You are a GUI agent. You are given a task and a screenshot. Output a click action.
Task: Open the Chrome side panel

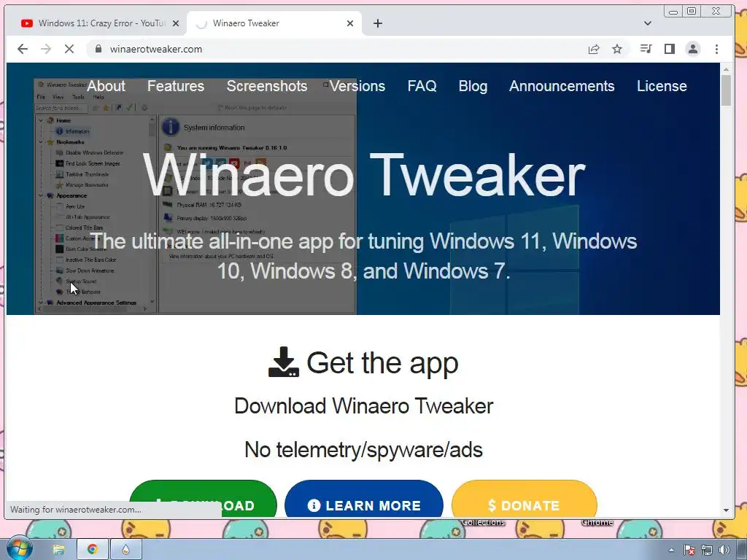pos(670,49)
